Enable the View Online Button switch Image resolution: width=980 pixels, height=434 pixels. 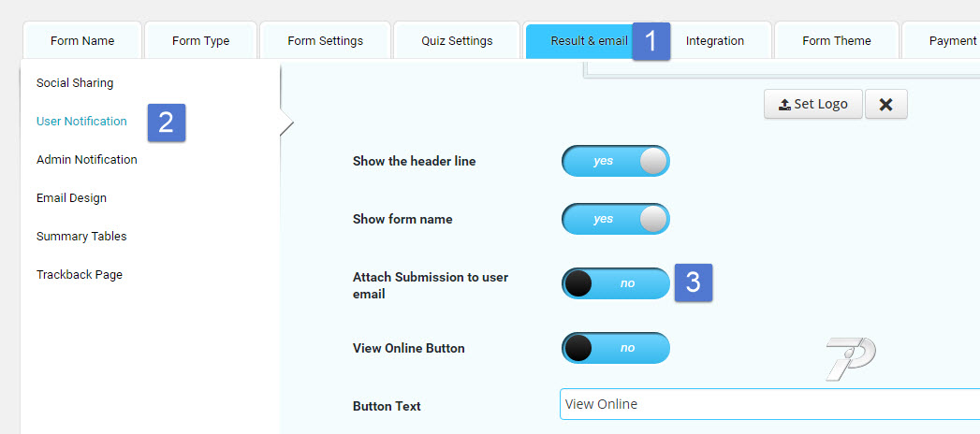click(615, 348)
